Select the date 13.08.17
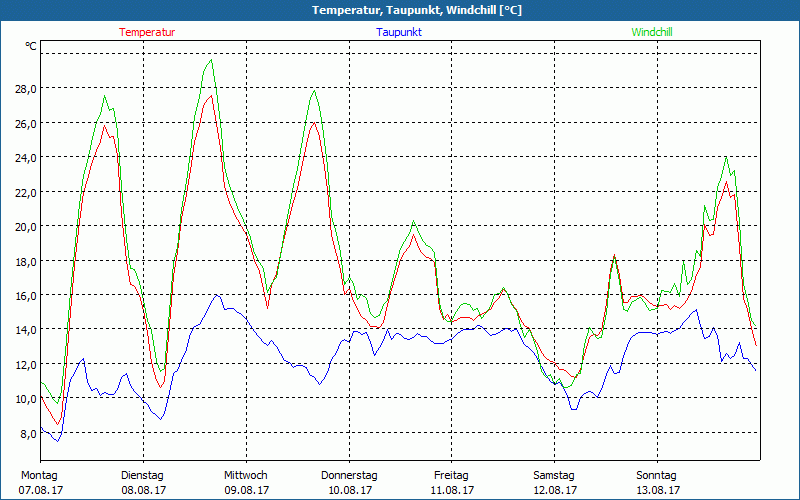The height and width of the screenshot is (500, 800). 658,490
